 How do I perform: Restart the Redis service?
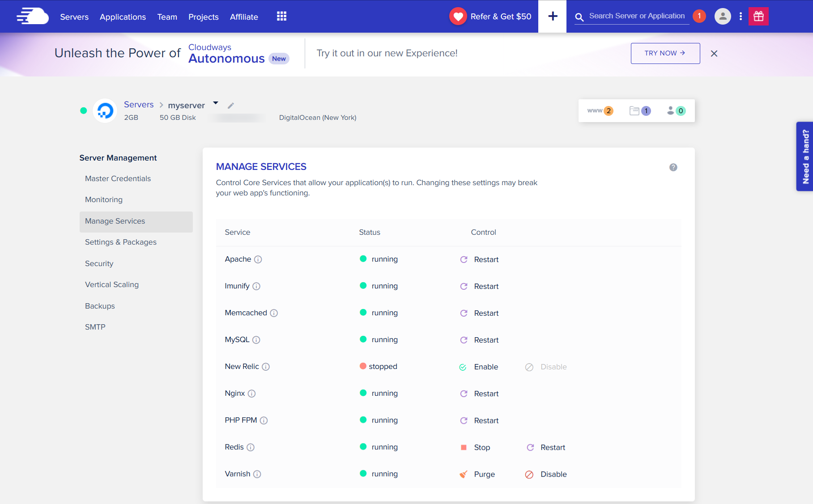point(546,447)
